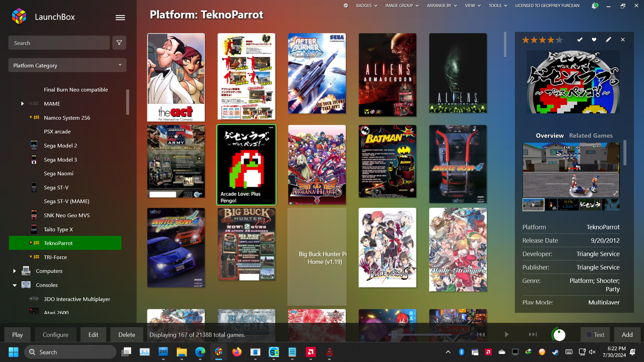644x362 pixels.
Task: Click the LaunchBox search field
Action: click(59, 43)
